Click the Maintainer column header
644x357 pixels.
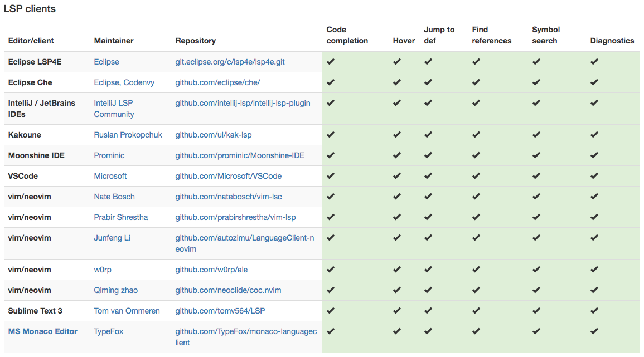114,41
